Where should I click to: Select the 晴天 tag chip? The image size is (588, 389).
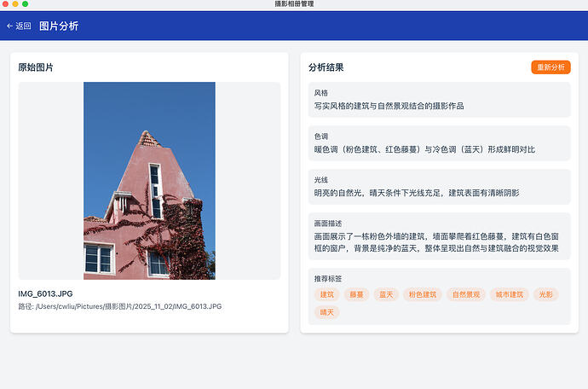pos(326,312)
